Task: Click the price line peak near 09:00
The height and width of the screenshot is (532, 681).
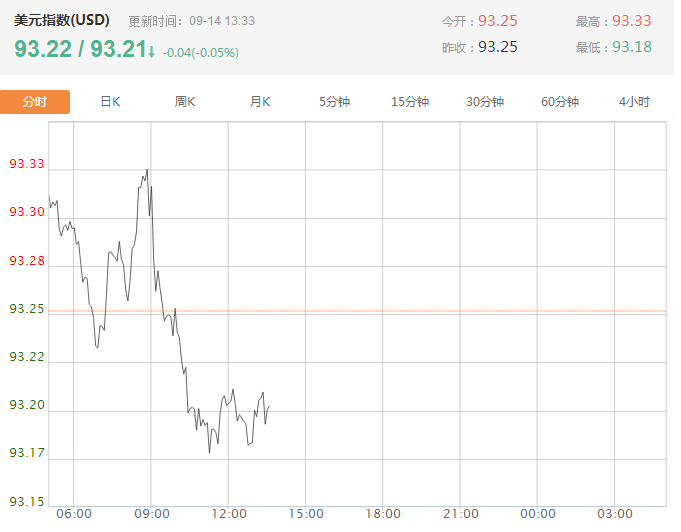Action: [x=147, y=170]
